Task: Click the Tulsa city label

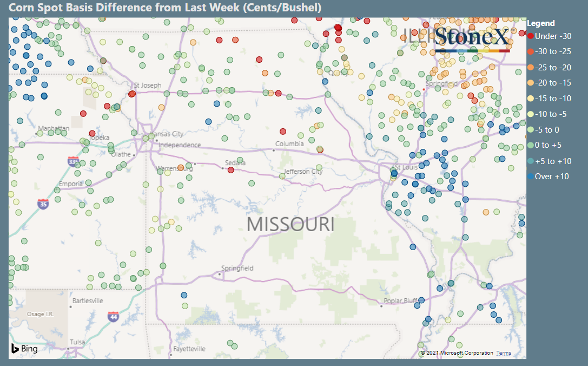Action: tap(77, 342)
